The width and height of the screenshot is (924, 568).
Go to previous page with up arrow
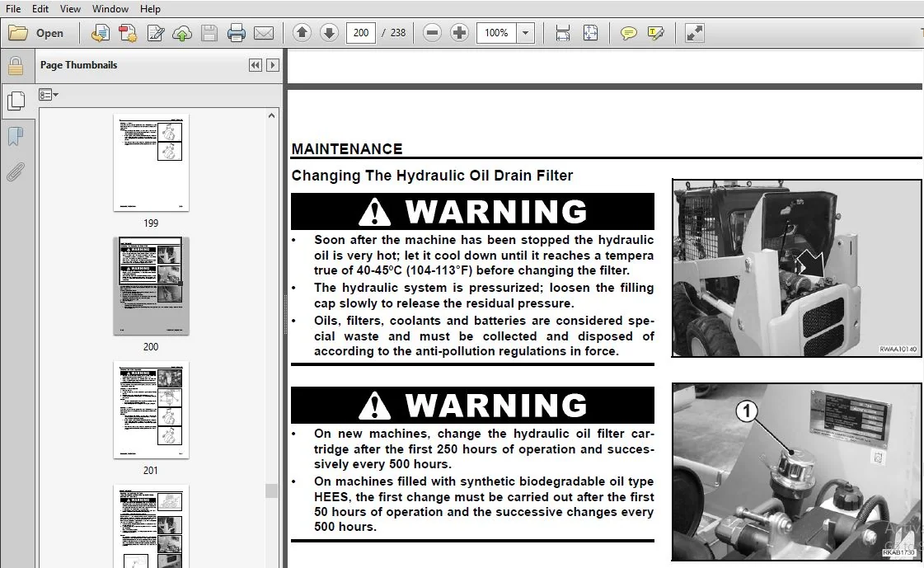pyautogui.click(x=302, y=33)
